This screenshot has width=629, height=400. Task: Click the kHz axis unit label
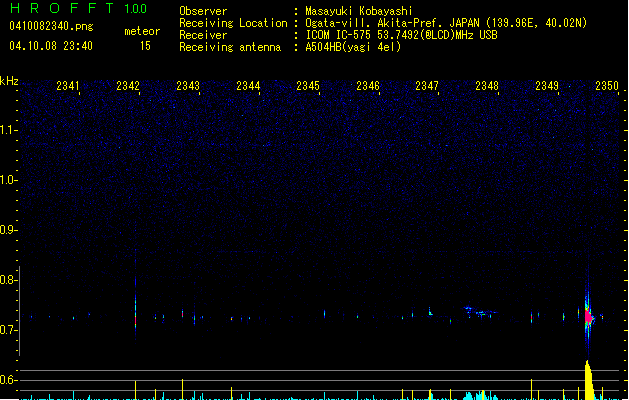(9, 81)
